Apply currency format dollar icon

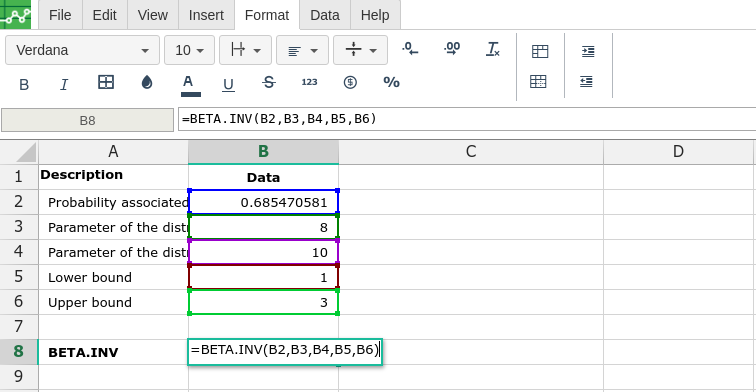tap(350, 82)
